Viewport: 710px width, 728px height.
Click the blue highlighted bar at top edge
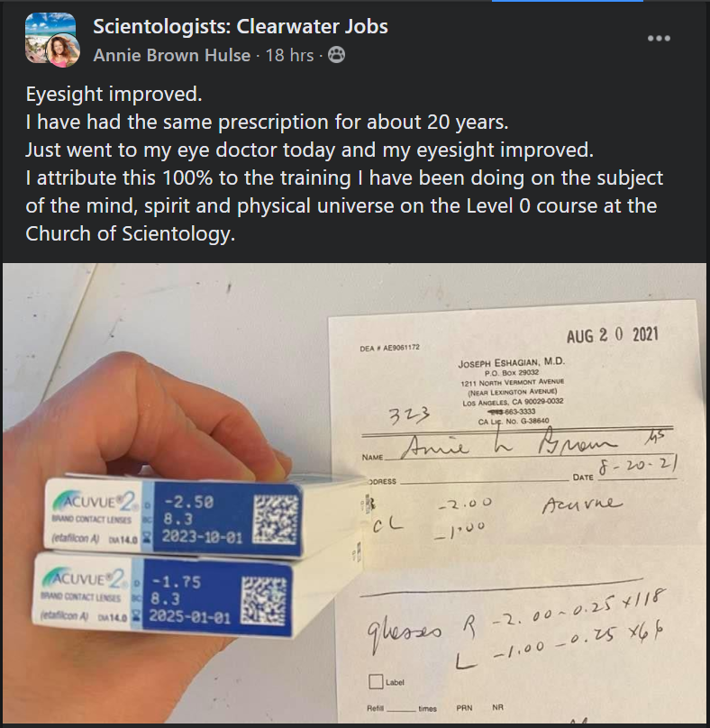pyautogui.click(x=567, y=1)
